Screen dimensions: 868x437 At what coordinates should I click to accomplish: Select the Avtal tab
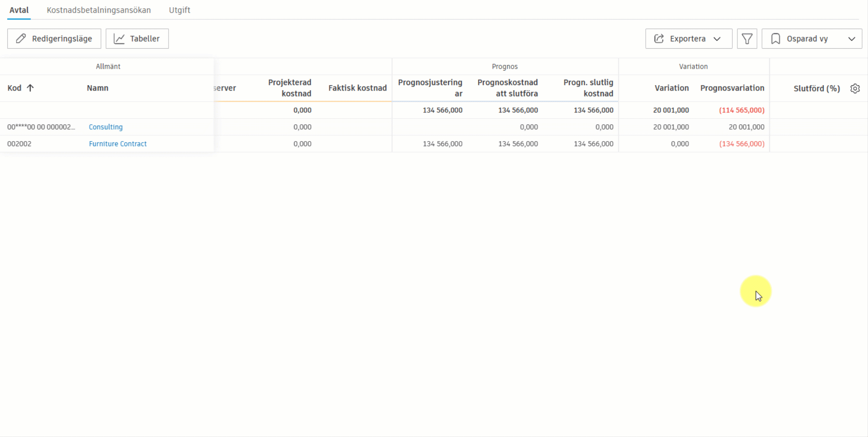coord(19,10)
